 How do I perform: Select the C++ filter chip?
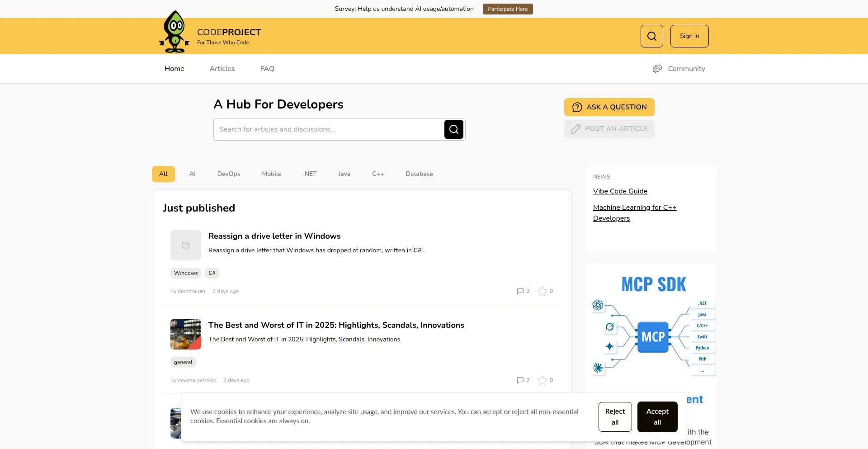[378, 174]
